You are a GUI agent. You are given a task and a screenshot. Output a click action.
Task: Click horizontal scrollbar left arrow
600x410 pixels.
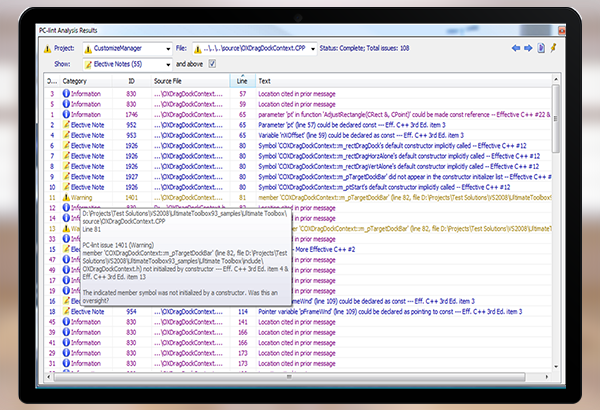point(49,377)
